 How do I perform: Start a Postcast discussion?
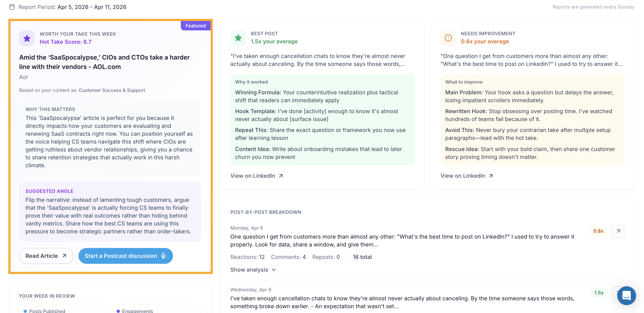[x=126, y=256]
